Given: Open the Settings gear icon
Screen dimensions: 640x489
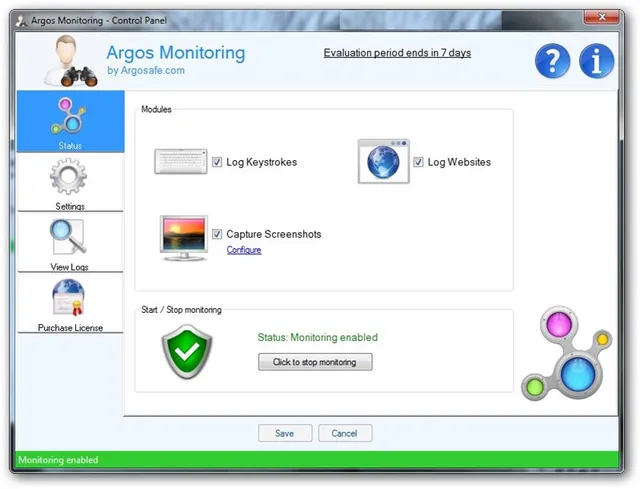Looking at the screenshot, I should [69, 178].
